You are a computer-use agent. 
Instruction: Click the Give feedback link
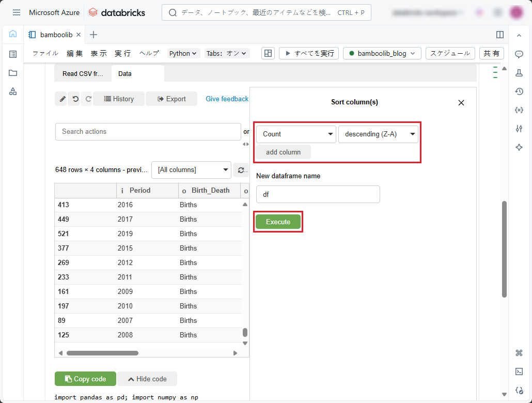tap(227, 99)
